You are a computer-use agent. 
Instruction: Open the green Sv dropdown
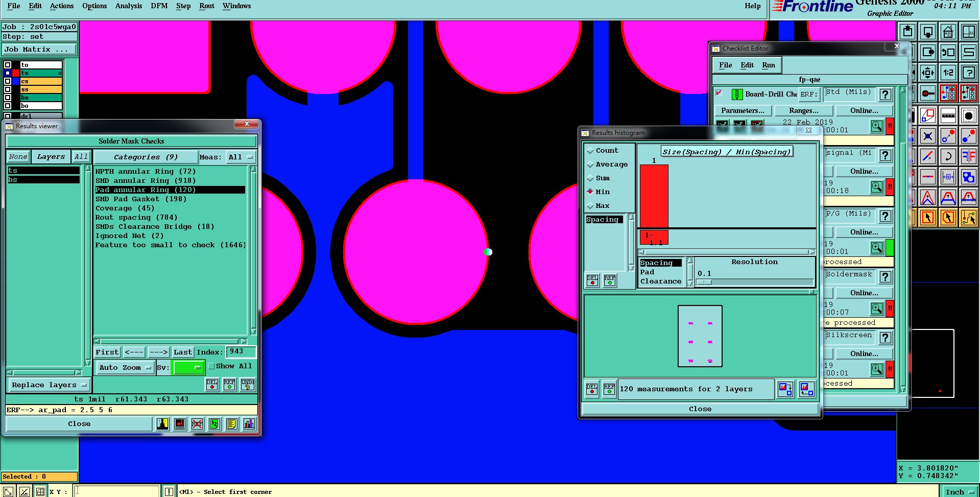[188, 367]
